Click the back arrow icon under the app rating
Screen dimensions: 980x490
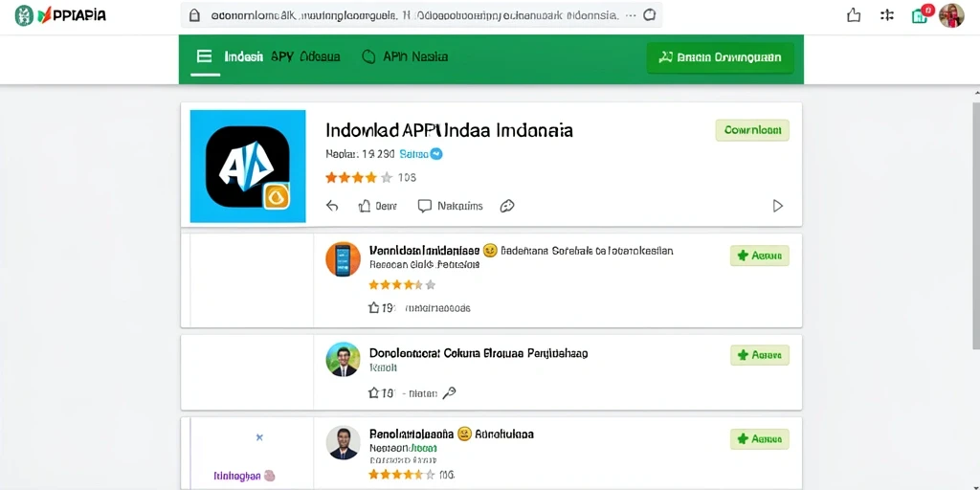pos(332,206)
